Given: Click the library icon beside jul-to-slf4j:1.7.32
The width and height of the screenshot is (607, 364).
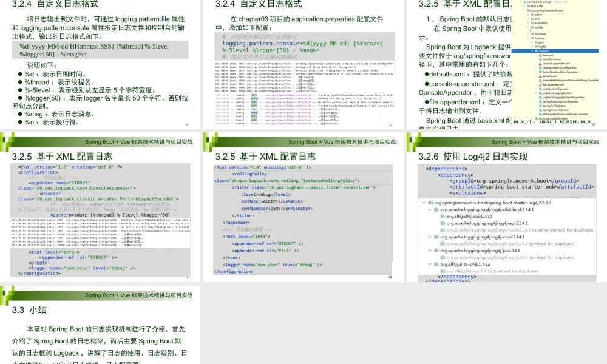Looking at the screenshot, I should (x=437, y=264).
